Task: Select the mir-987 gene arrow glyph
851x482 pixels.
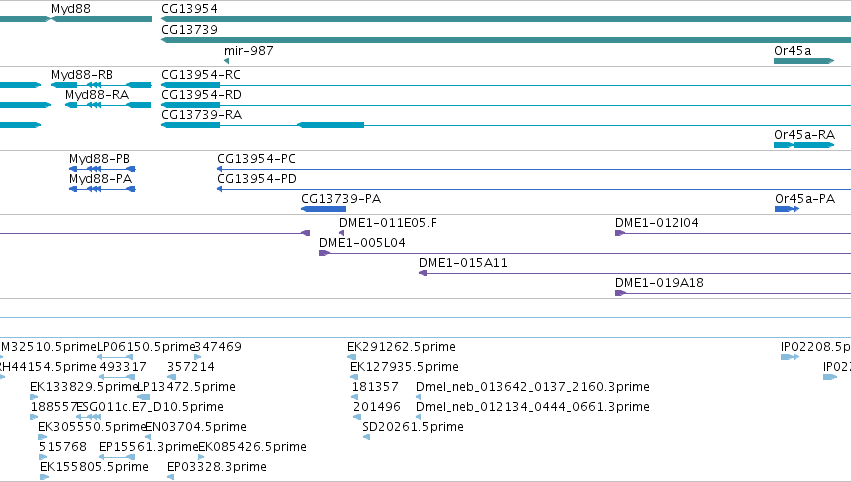Action: click(x=226, y=61)
